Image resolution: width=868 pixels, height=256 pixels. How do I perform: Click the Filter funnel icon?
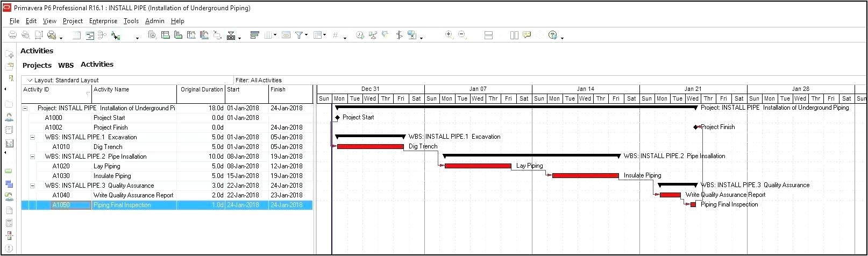point(299,35)
